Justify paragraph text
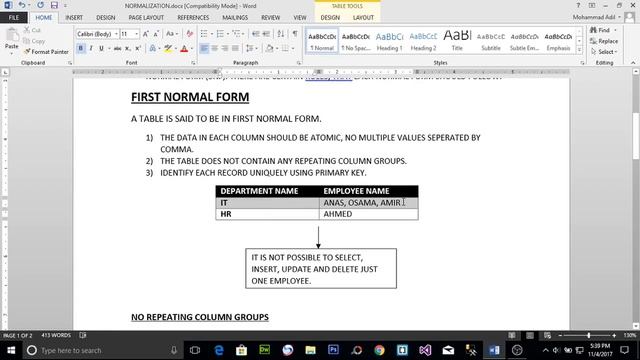Image resolution: width=640 pixels, height=360 pixels. click(235, 49)
